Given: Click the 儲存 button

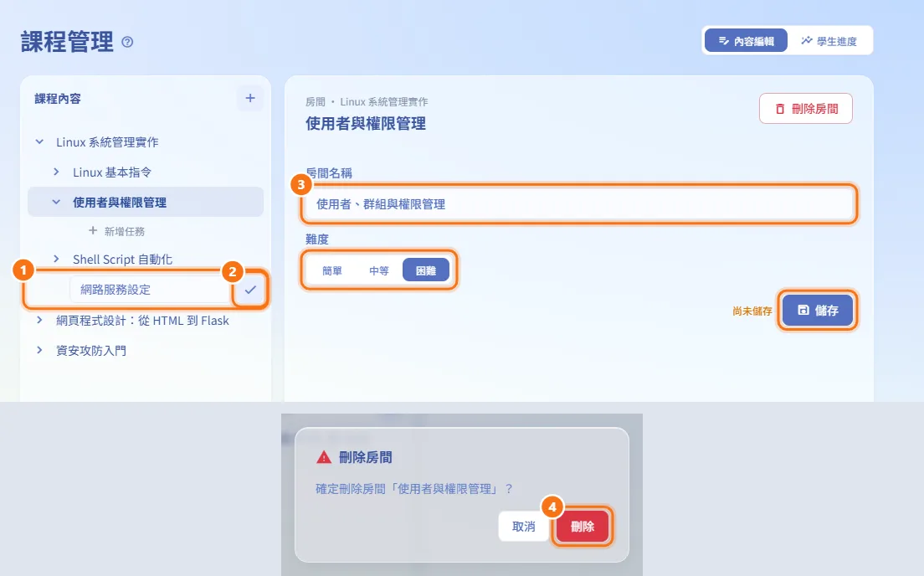Looking at the screenshot, I should click(x=818, y=310).
